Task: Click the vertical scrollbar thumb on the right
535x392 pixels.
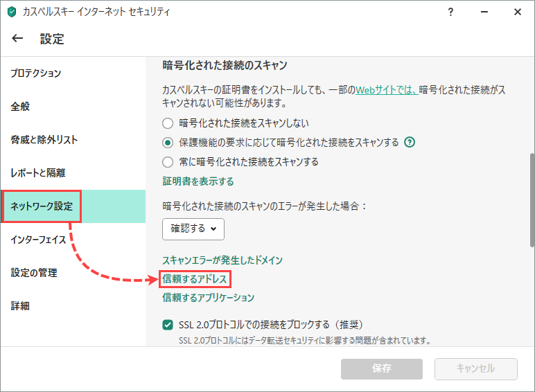Action: [x=532, y=200]
